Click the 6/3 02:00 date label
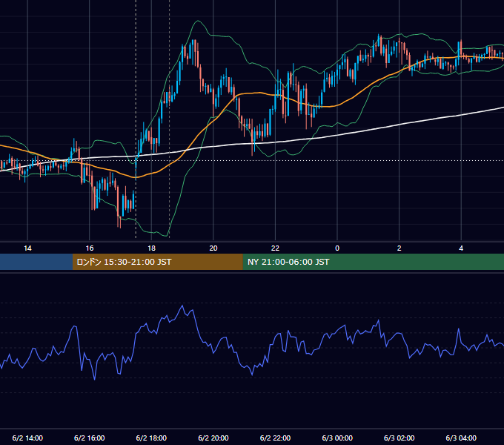 point(399,438)
